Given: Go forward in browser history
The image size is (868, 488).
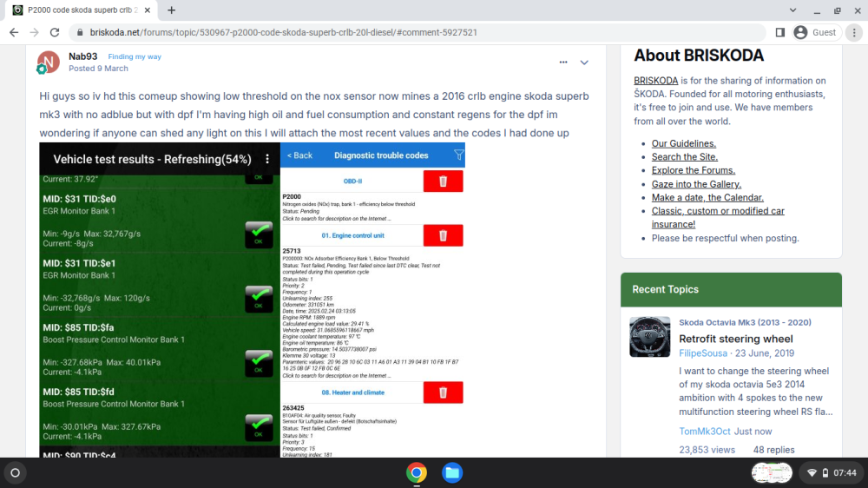Looking at the screenshot, I should (35, 33).
